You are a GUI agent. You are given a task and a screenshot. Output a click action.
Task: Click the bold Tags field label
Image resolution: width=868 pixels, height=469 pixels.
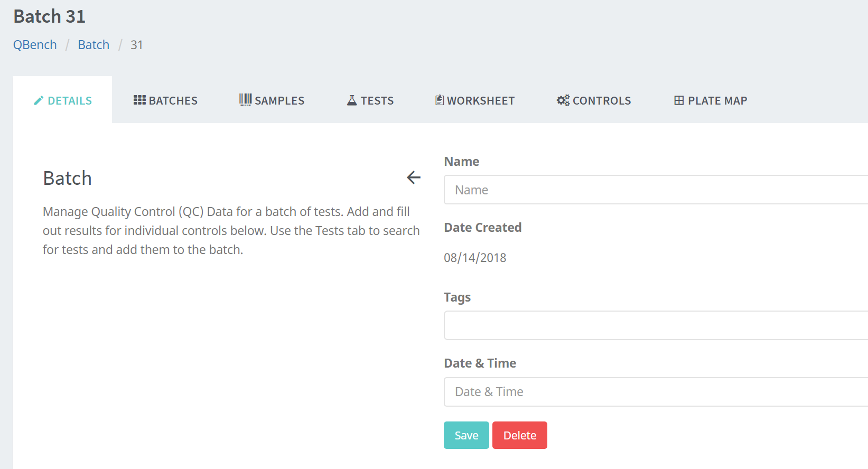point(457,297)
